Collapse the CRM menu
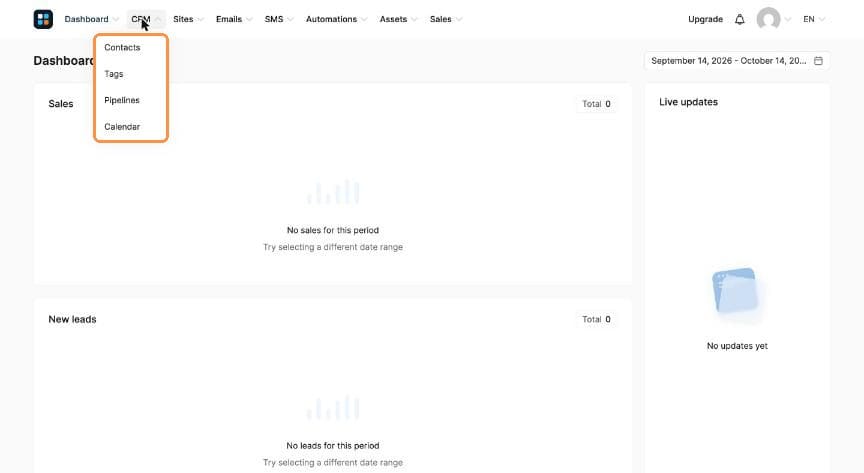This screenshot has width=864, height=473. (x=146, y=19)
